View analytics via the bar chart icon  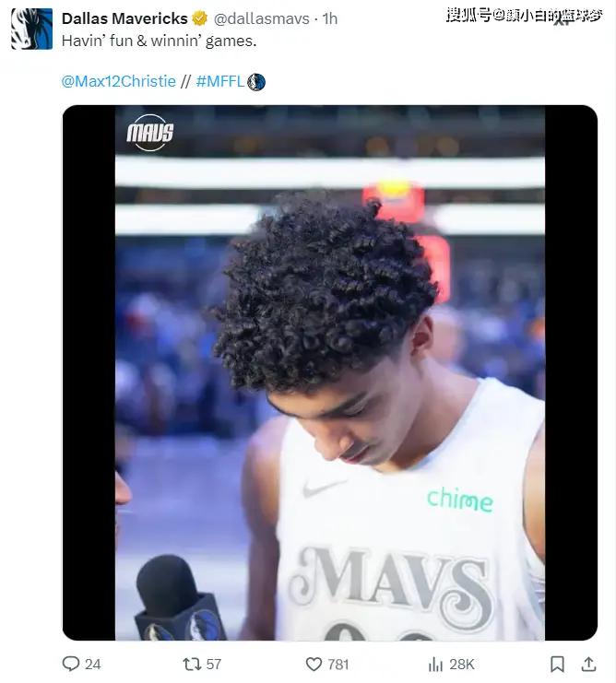tap(435, 665)
